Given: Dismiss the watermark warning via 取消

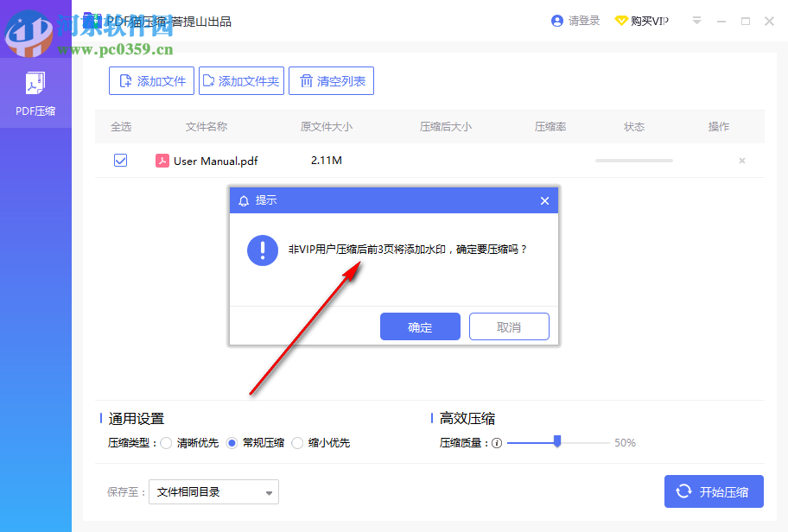Looking at the screenshot, I should (509, 326).
